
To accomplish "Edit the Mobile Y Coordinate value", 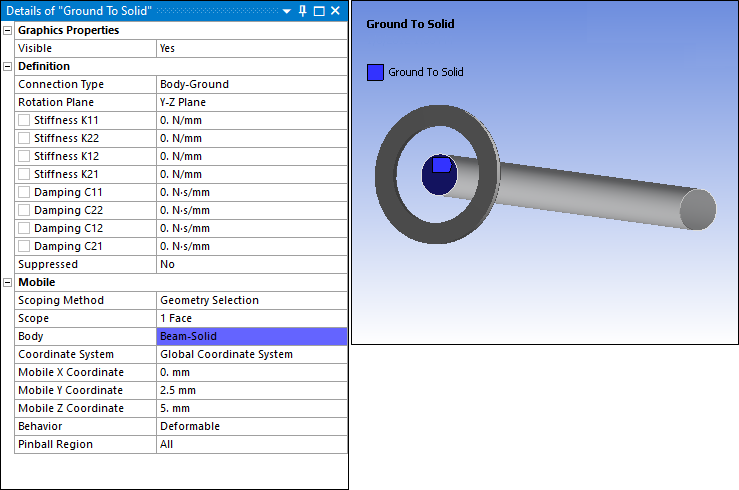I will point(251,390).
